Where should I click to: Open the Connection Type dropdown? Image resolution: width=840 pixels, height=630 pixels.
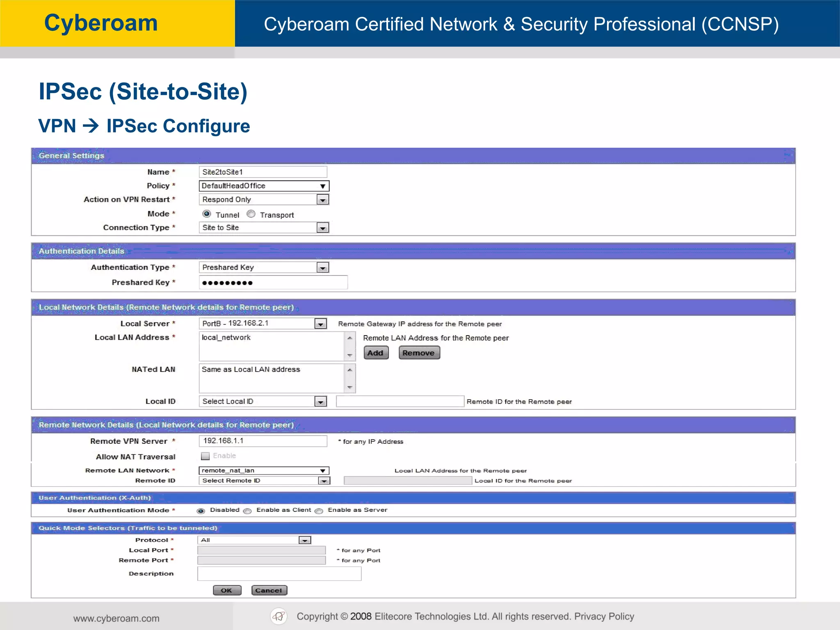[x=264, y=228]
